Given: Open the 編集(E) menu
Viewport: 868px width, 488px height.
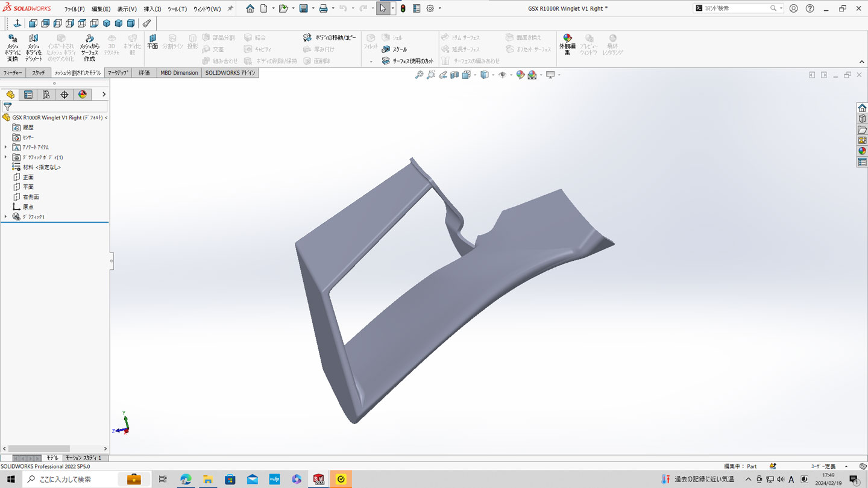Looking at the screenshot, I should pyautogui.click(x=101, y=9).
